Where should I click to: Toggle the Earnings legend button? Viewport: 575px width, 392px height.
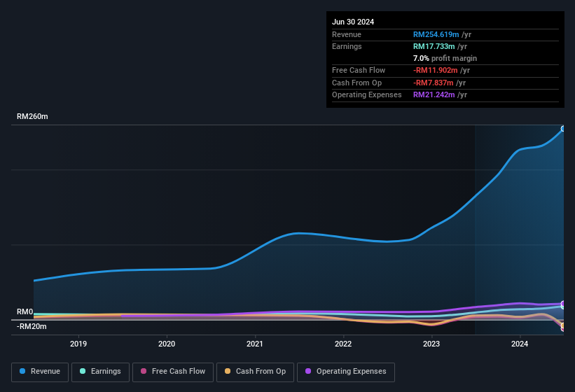pos(100,372)
